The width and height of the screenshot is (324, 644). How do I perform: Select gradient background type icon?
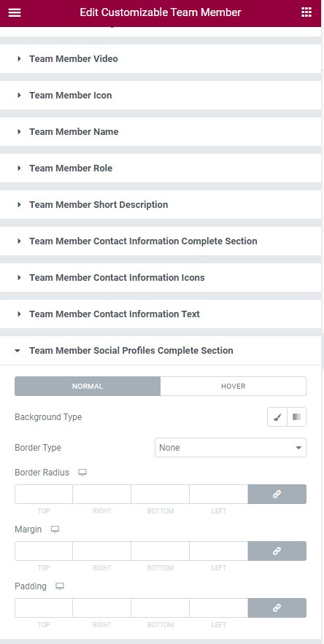296,417
